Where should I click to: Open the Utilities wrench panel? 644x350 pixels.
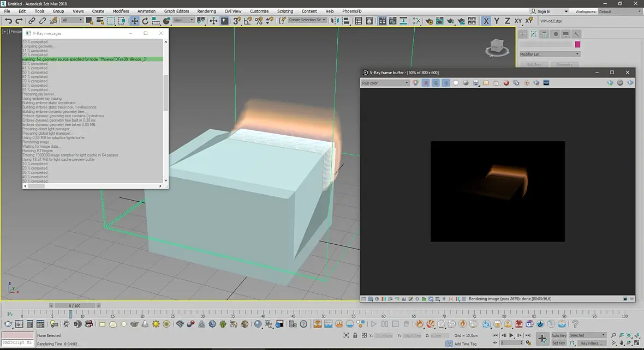576,34
